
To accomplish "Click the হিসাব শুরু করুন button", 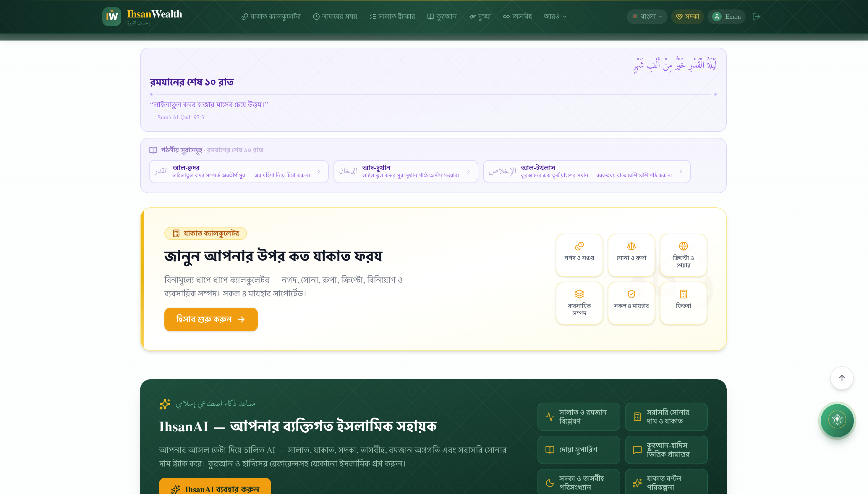I will (x=211, y=319).
